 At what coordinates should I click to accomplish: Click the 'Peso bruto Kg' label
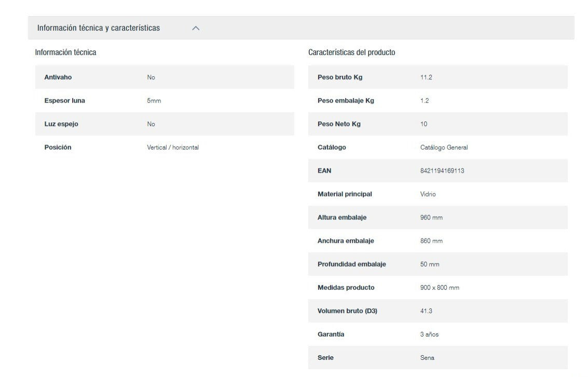[340, 77]
